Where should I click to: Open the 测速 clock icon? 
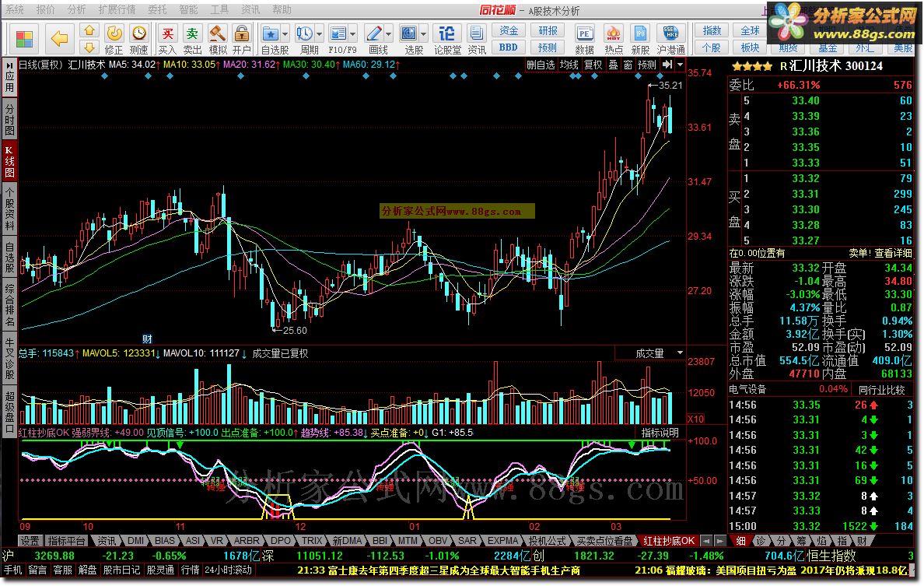[139, 33]
